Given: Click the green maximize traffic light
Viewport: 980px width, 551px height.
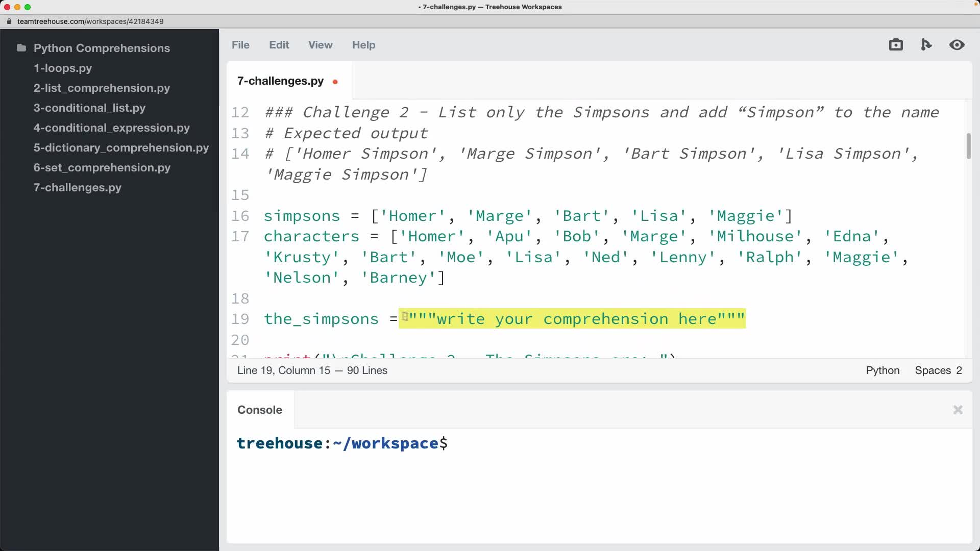Looking at the screenshot, I should click(28, 7).
